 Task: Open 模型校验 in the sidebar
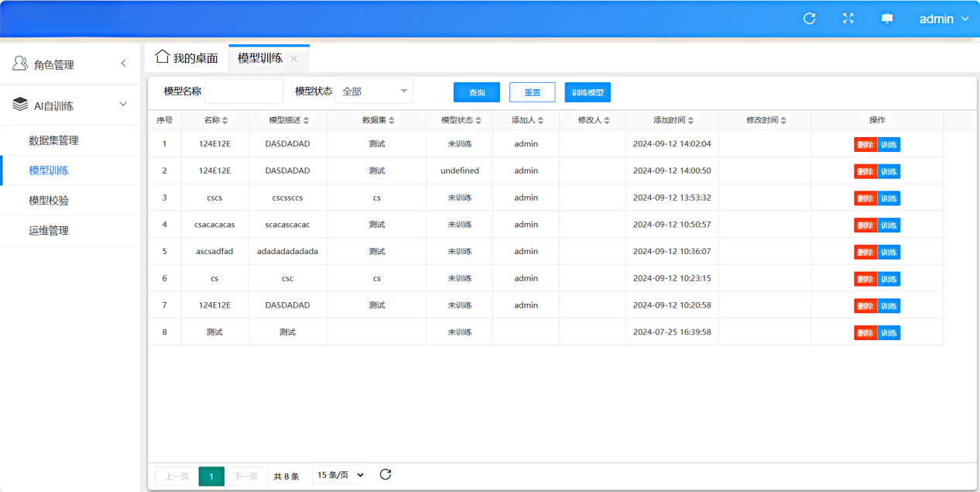[49, 200]
